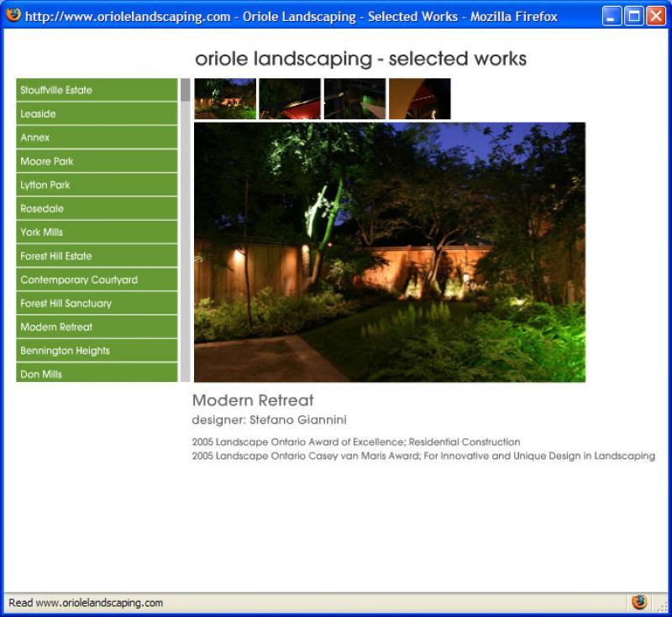Click the large Modern Retreat garden photo
Screen dimensions: 672x617
pos(389,252)
